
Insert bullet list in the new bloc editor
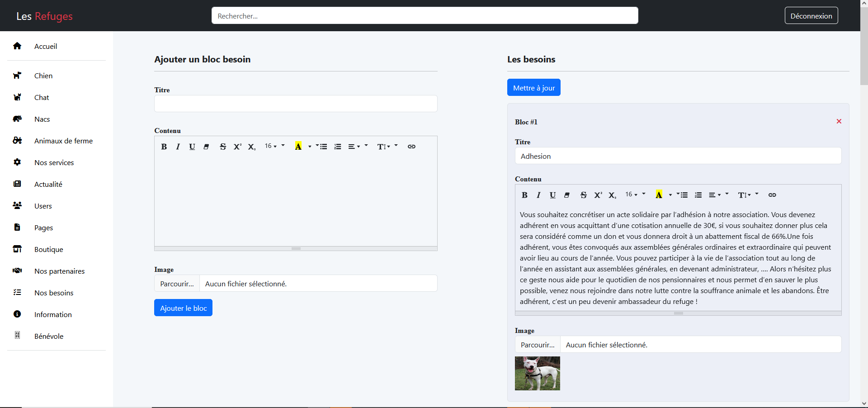[323, 147]
